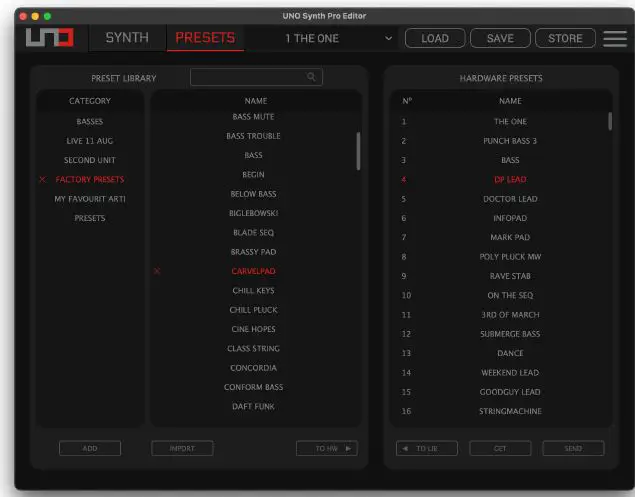Click the X beside CARVELPAD
Viewport: 635px width, 497px height.
tap(157, 271)
